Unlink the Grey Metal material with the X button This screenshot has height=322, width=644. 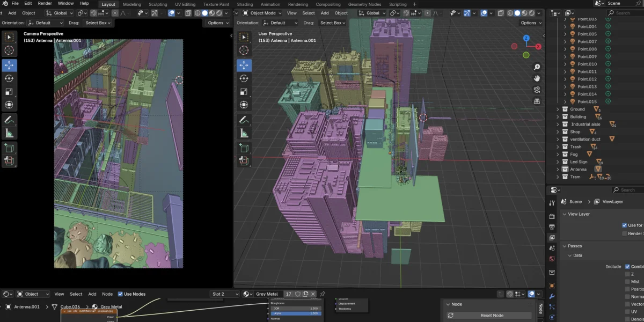313,294
